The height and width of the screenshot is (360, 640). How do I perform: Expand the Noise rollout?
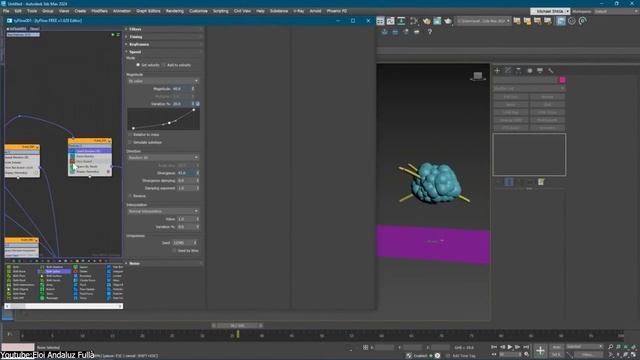(164, 263)
